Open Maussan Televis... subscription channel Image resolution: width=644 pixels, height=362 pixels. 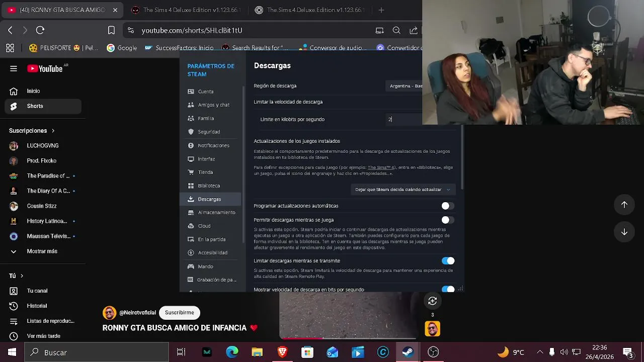click(x=43, y=236)
